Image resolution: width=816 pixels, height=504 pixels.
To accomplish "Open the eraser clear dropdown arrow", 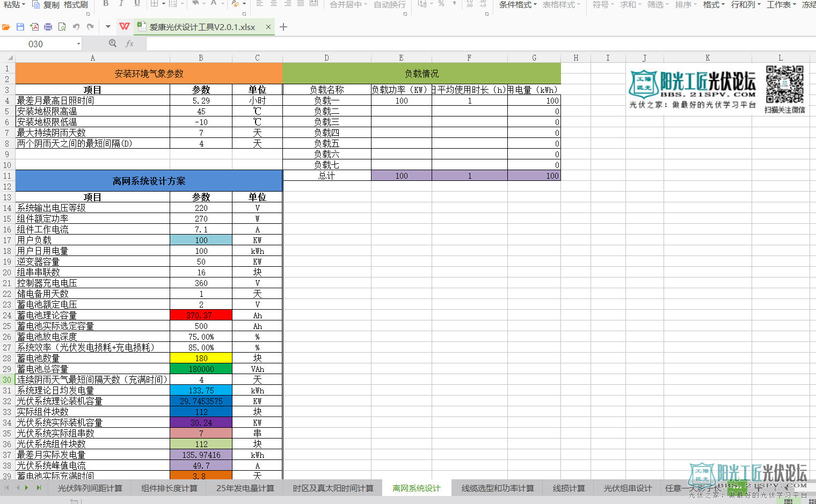I will (244, 4).
